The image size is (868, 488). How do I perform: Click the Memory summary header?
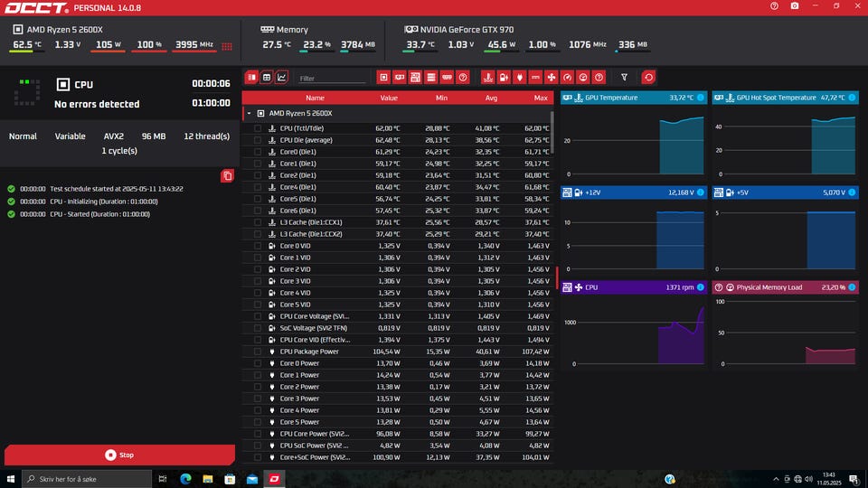284,29
